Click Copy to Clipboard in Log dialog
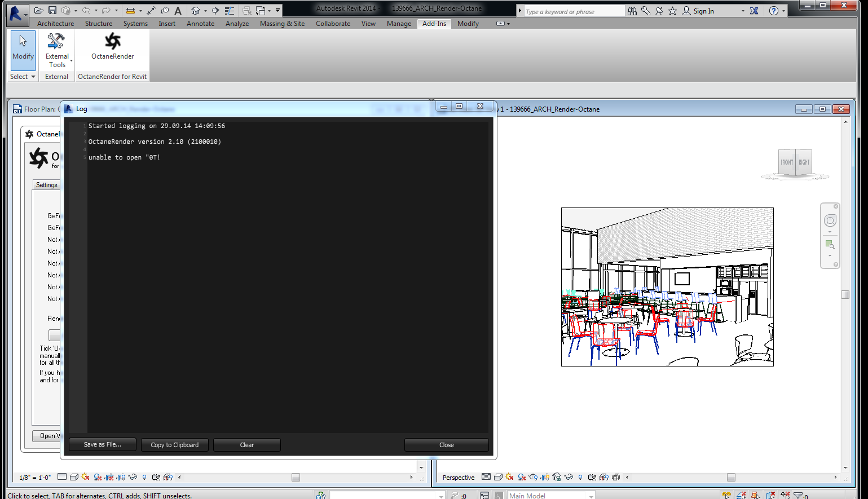This screenshot has height=499, width=868. click(175, 445)
